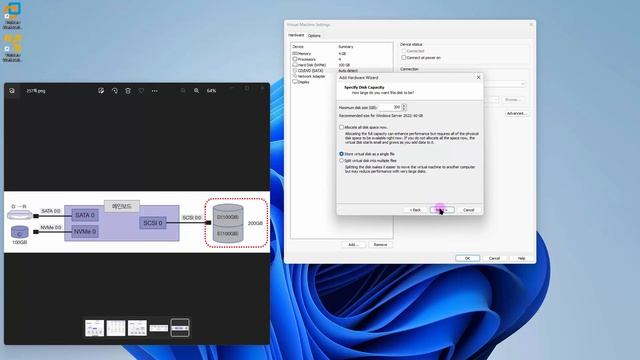Open the orange VMware desktop shortcut
This screenshot has width=640, height=360.
[x=12, y=48]
